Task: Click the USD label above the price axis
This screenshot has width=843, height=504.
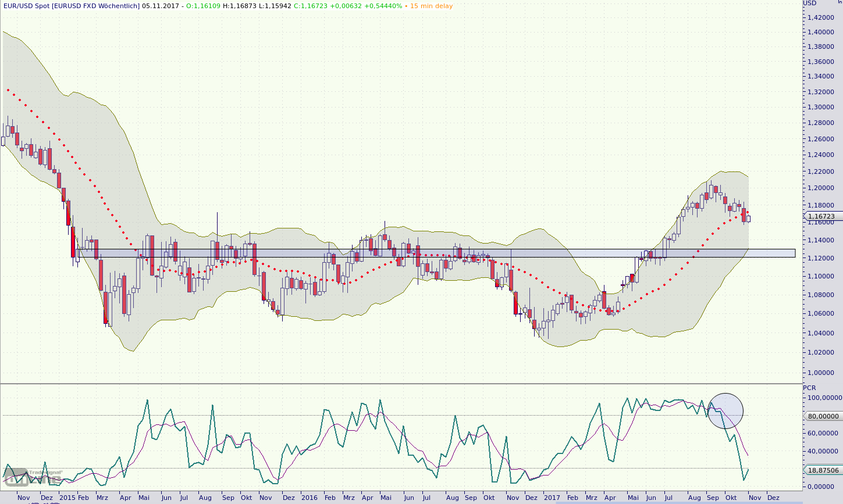Action: (810, 3)
